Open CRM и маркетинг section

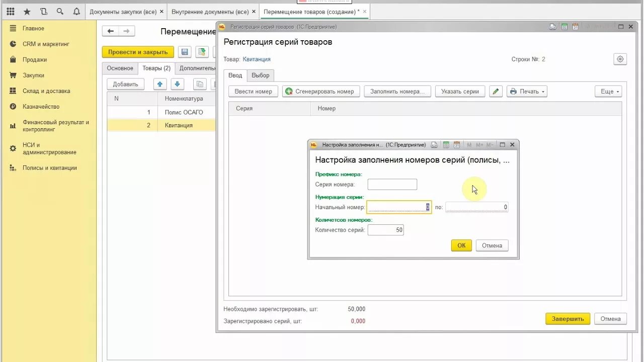coord(46,44)
